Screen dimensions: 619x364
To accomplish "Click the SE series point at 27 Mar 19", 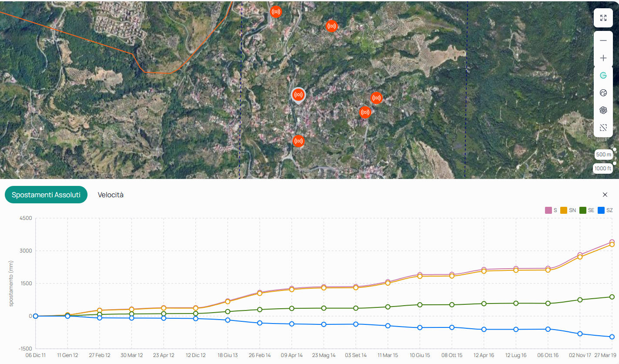I will click(612, 297).
